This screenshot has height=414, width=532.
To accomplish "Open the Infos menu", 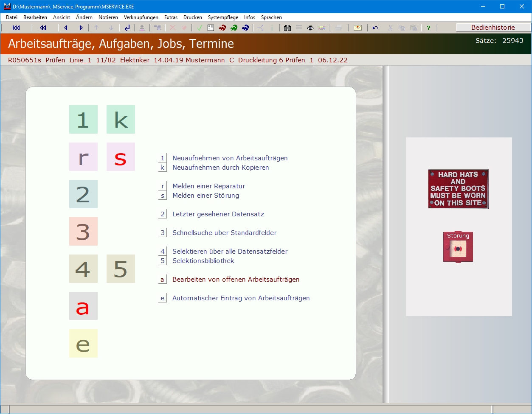I will tap(250, 17).
